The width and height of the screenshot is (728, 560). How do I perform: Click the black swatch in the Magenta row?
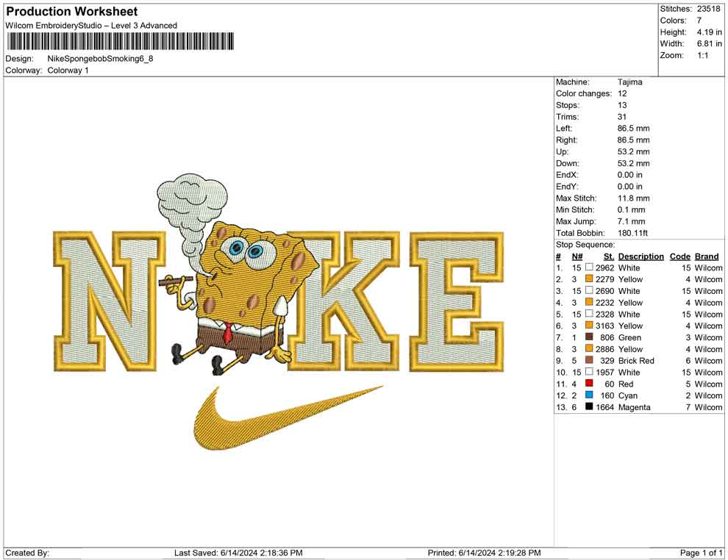pos(589,406)
